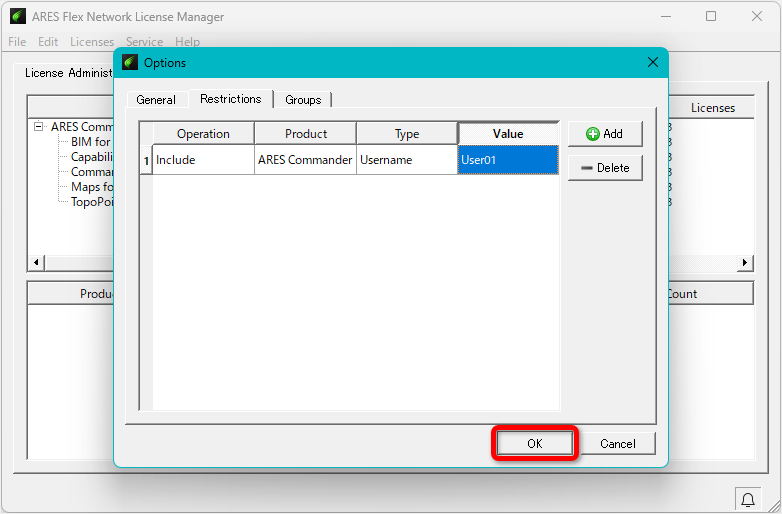Collapse the ARES Commander tree node

tap(38, 126)
